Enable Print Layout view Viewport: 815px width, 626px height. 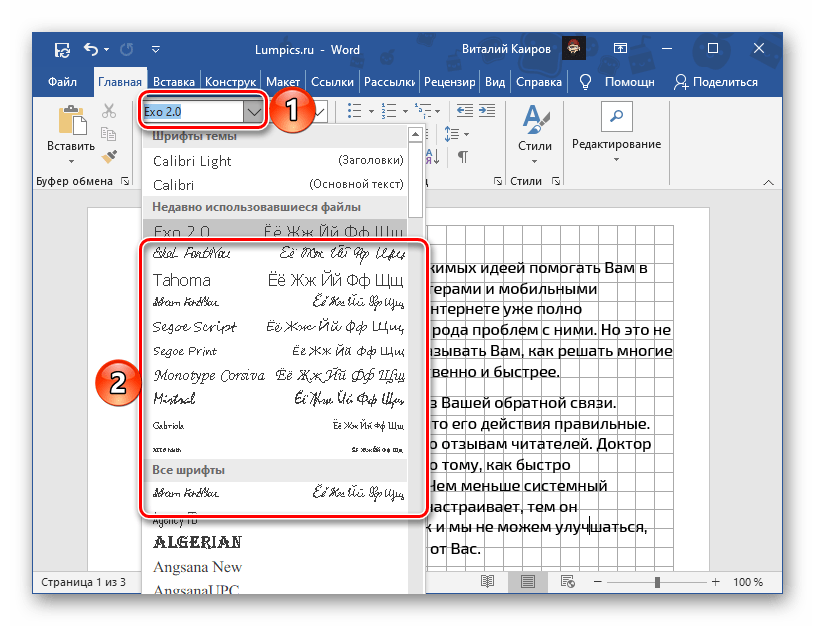[x=526, y=581]
